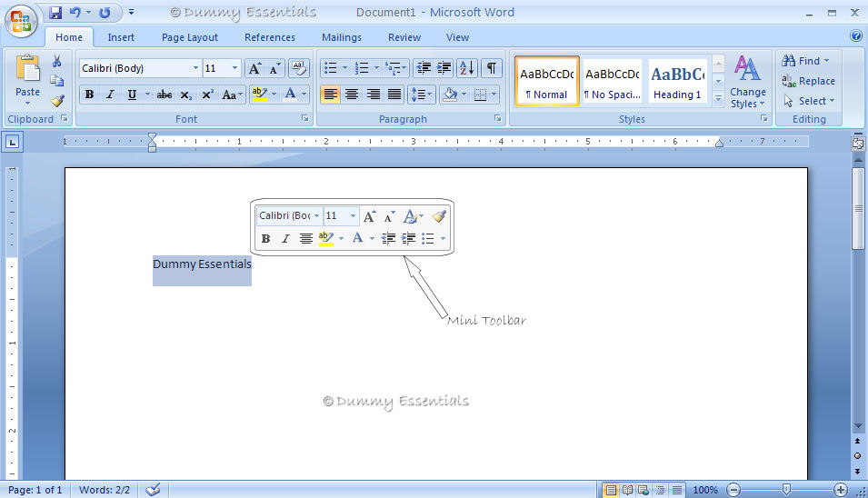Apply Subscript formatting

pyautogui.click(x=186, y=95)
